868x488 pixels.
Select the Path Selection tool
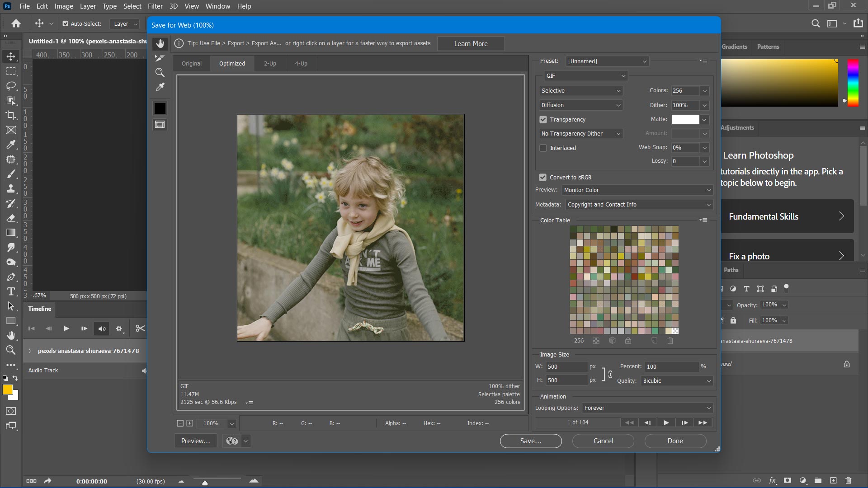click(11, 306)
